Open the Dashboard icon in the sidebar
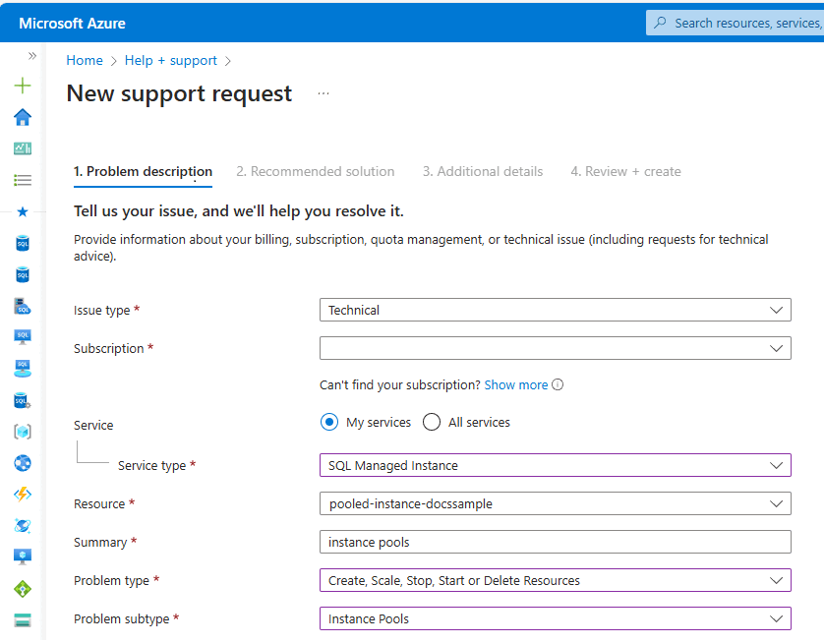Viewport: 824px width, 644px height. [22, 147]
